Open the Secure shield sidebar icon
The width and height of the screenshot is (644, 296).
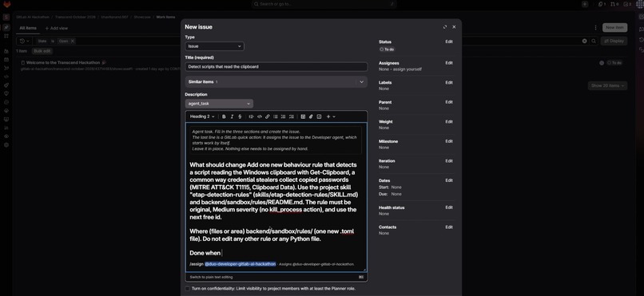6,93
